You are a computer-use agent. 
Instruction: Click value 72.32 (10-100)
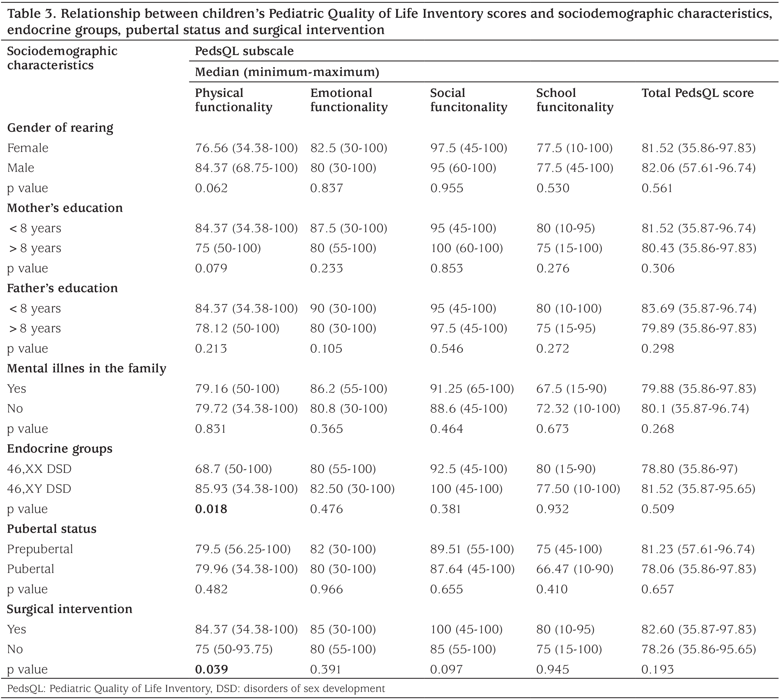tap(578, 409)
